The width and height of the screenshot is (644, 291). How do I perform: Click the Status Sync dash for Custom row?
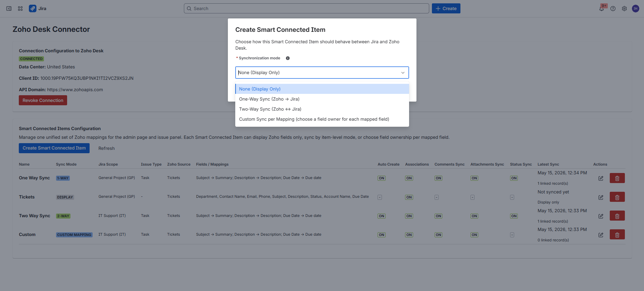pos(512,235)
